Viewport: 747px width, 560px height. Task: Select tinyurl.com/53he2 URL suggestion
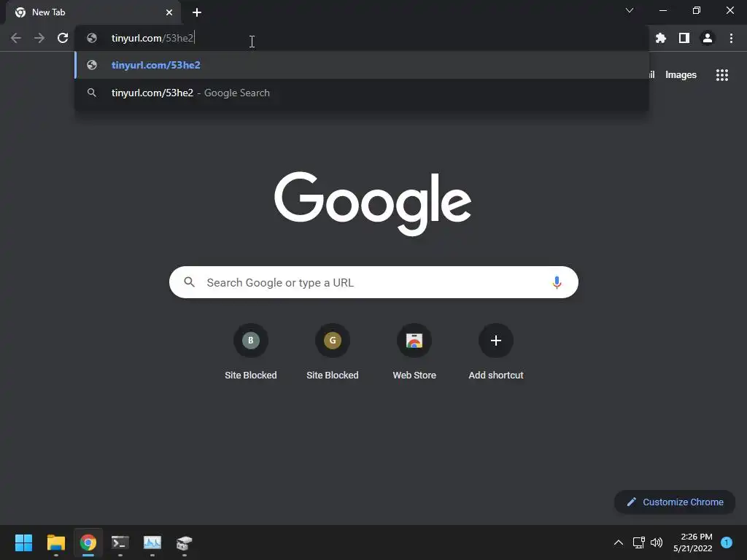click(x=362, y=65)
